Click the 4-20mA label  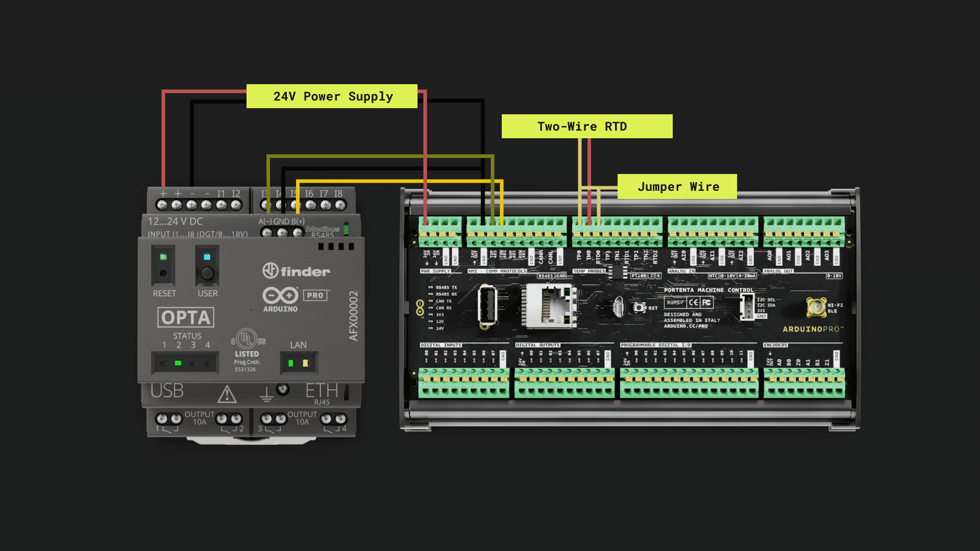tap(748, 276)
